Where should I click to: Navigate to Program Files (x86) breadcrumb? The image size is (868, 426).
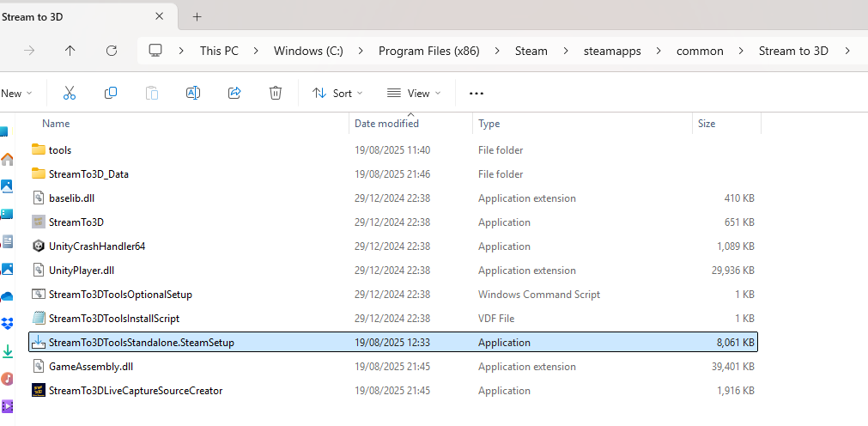coord(429,51)
